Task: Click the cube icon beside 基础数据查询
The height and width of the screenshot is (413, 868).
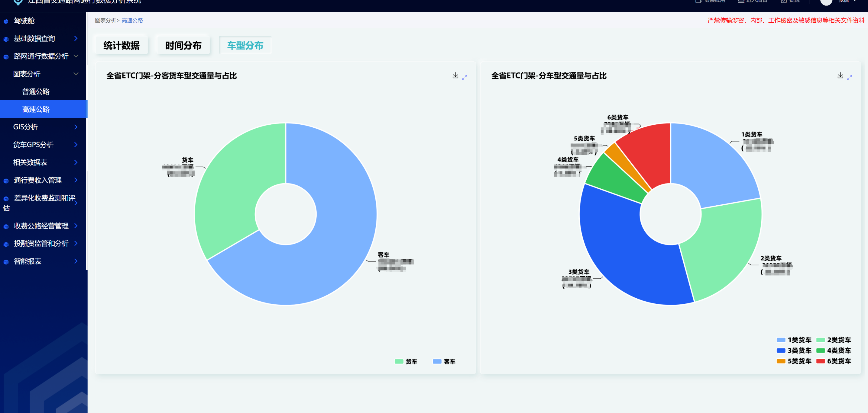Action: pos(6,39)
